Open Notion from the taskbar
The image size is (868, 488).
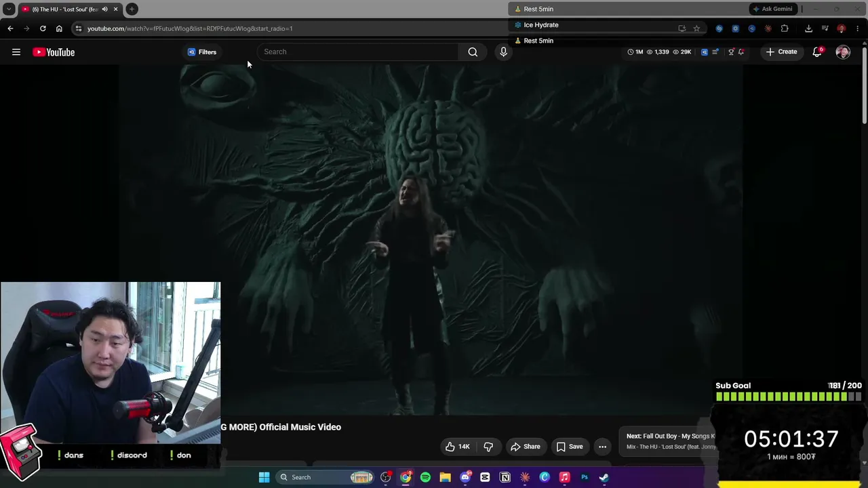click(505, 477)
